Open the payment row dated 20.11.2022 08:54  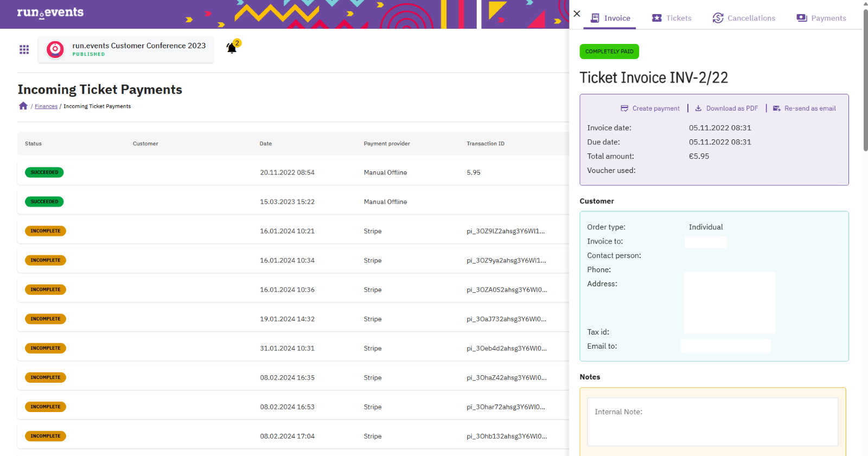293,172
